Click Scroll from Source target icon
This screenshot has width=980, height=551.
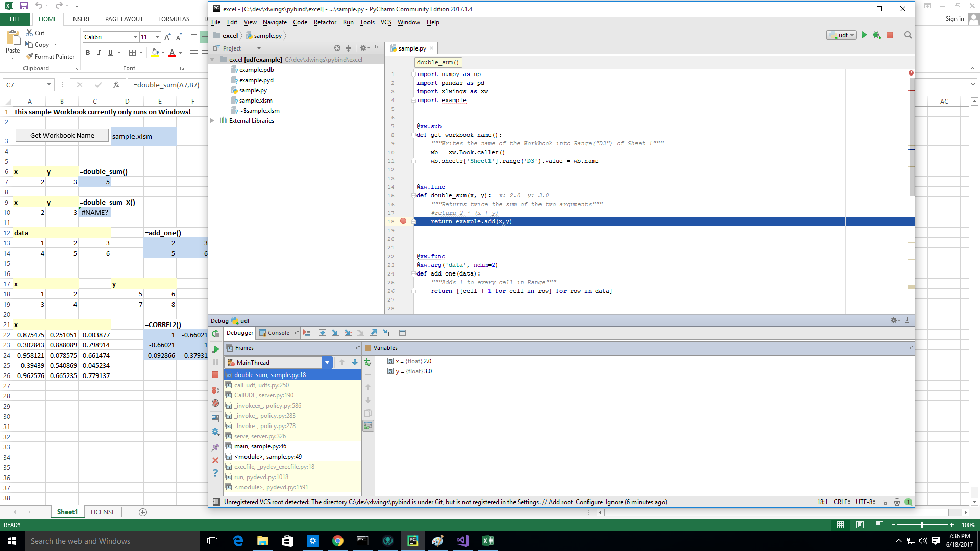[337, 48]
